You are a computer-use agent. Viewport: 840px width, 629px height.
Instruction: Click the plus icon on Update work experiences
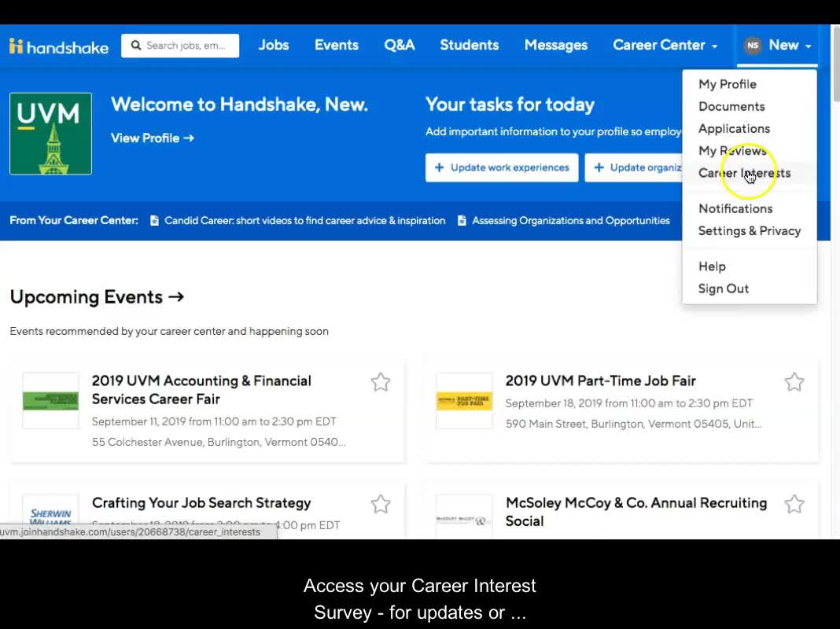click(440, 167)
